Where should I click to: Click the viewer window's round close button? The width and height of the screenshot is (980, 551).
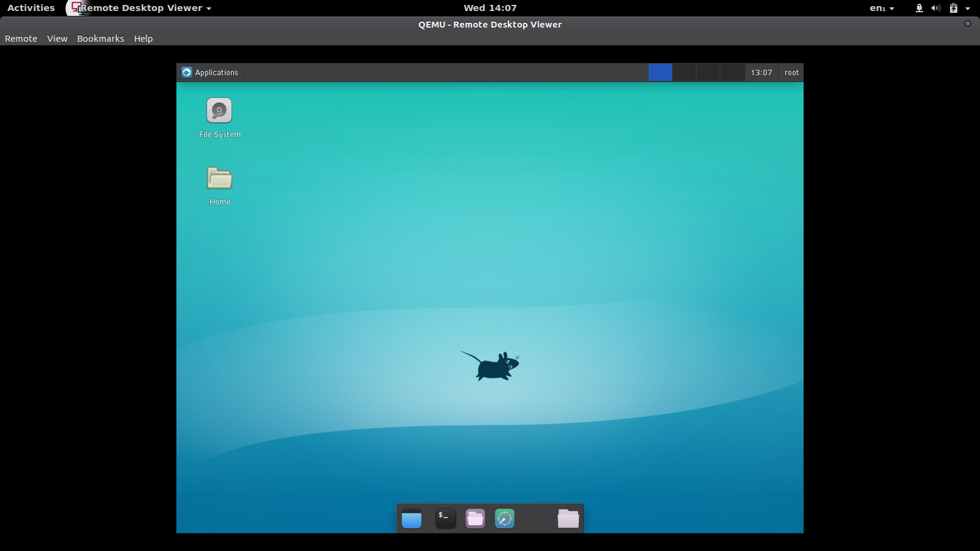(968, 24)
